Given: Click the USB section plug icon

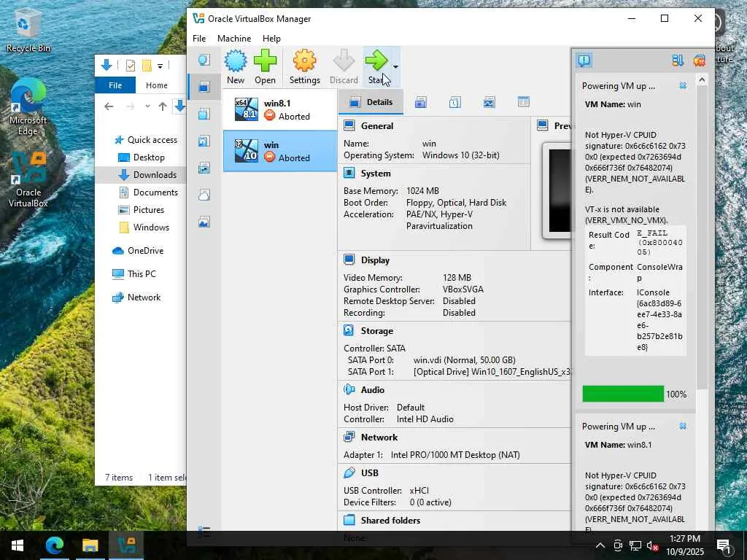Looking at the screenshot, I should (349, 472).
